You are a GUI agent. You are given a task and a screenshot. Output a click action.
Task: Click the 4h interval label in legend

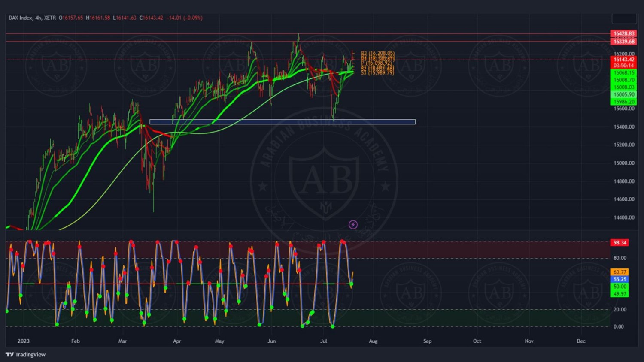(39, 18)
